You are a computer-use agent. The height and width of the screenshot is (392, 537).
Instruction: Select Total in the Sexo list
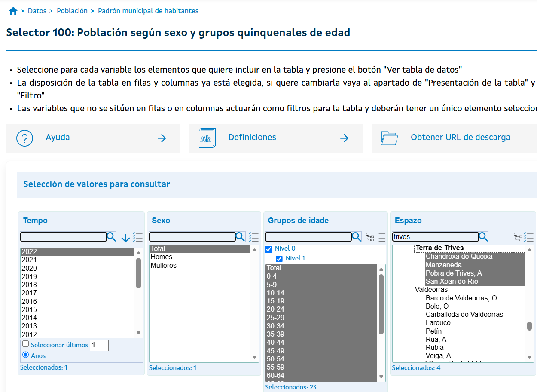point(200,249)
